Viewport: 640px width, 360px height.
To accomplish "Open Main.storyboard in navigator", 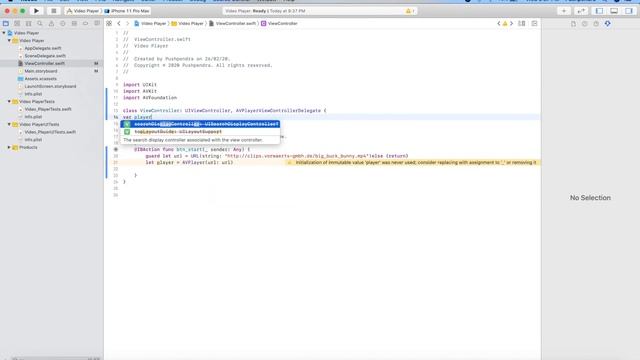I will 40,71.
